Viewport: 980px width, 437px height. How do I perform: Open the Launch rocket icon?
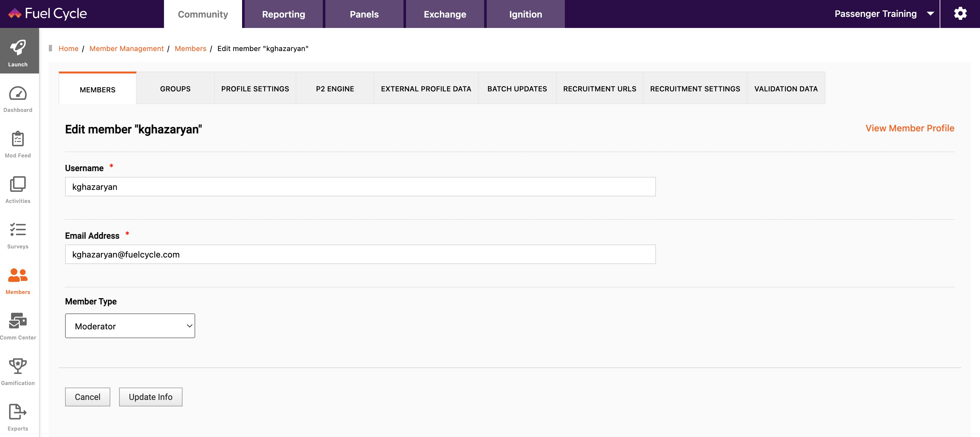18,48
